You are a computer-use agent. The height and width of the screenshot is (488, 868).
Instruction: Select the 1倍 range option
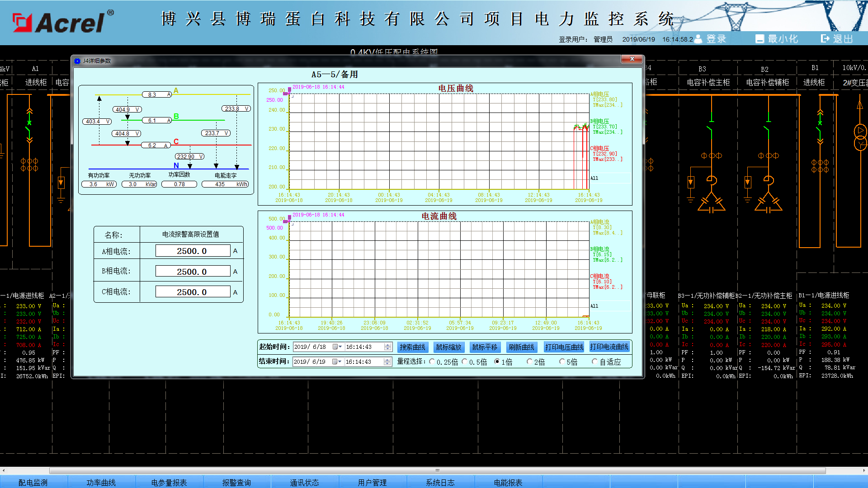tap(497, 362)
